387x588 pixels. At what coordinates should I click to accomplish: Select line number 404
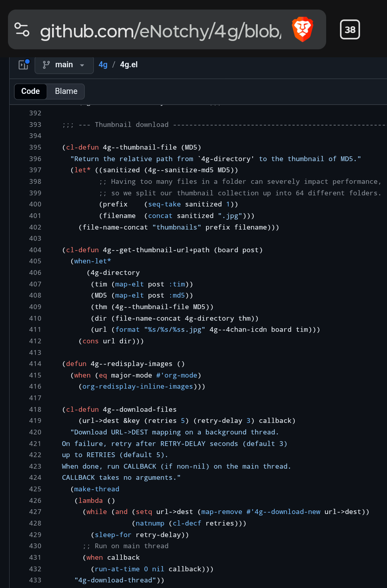[35, 250]
